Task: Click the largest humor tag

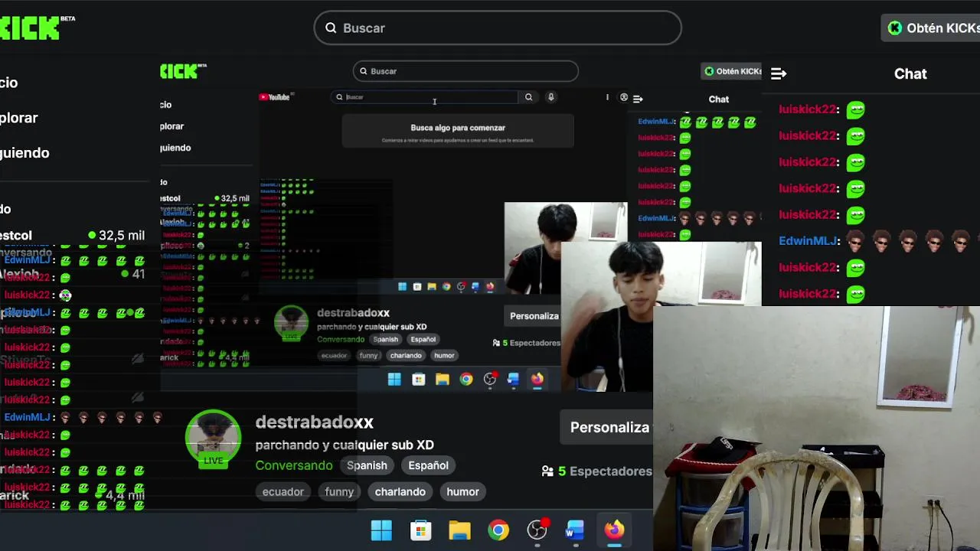Action: (x=462, y=492)
